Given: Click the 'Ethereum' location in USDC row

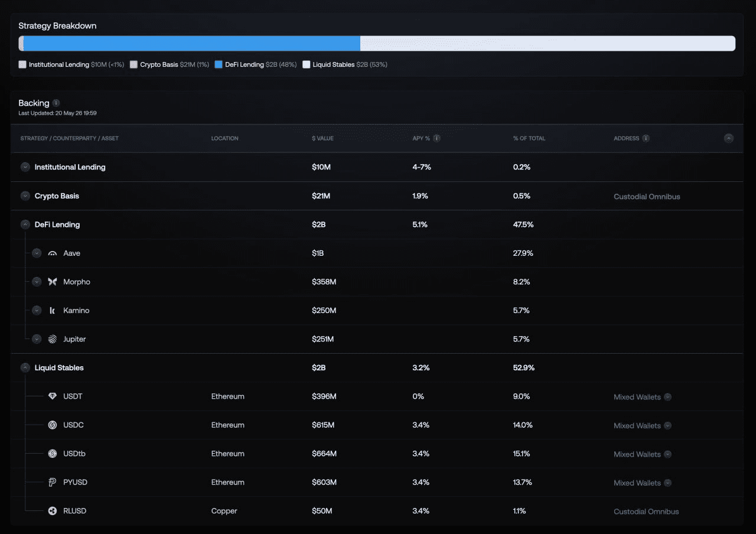Looking at the screenshot, I should click(x=228, y=425).
